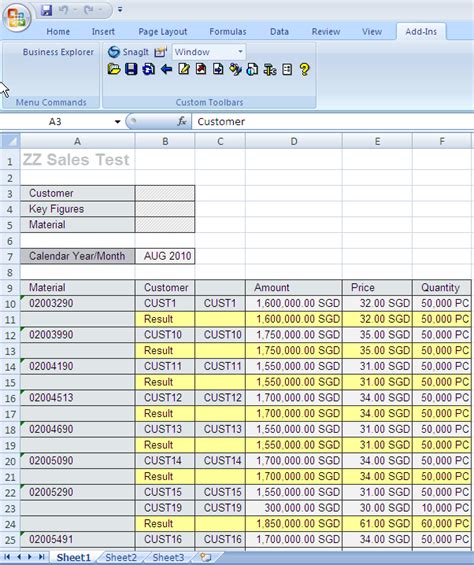Click the BEx Tools wrench icon

(x=270, y=69)
